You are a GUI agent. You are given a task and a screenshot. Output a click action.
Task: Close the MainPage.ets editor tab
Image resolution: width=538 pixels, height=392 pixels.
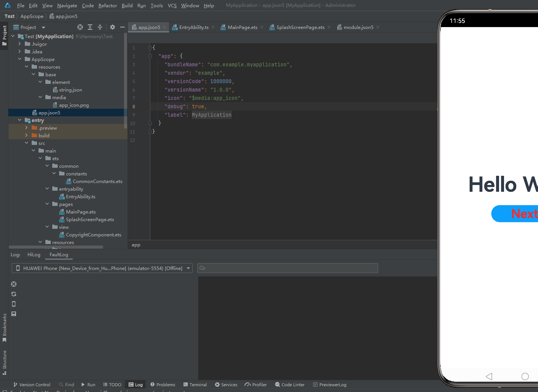(262, 27)
